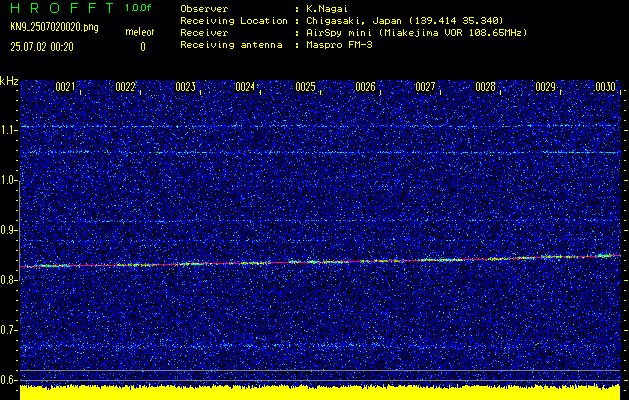Click the Receiving Location label

[234, 21]
